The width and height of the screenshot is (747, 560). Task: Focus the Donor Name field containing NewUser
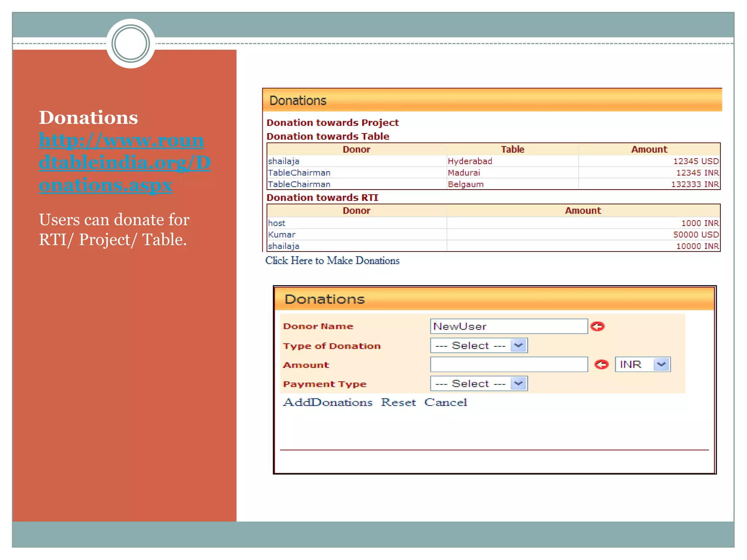[509, 326]
